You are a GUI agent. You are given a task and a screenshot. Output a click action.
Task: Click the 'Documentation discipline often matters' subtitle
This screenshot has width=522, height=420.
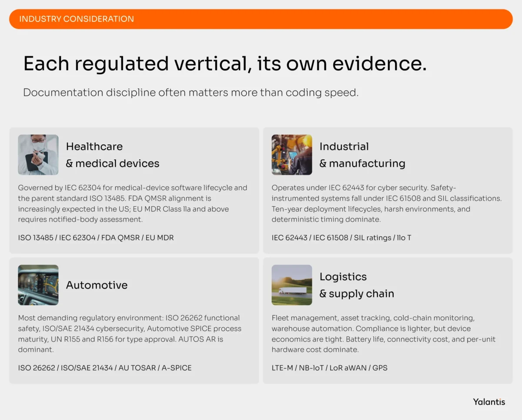click(x=191, y=93)
